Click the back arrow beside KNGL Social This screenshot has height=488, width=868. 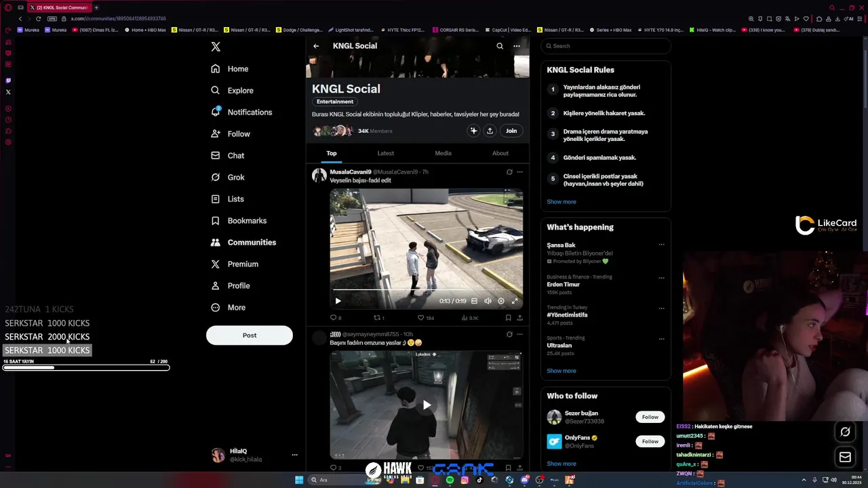[316, 46]
